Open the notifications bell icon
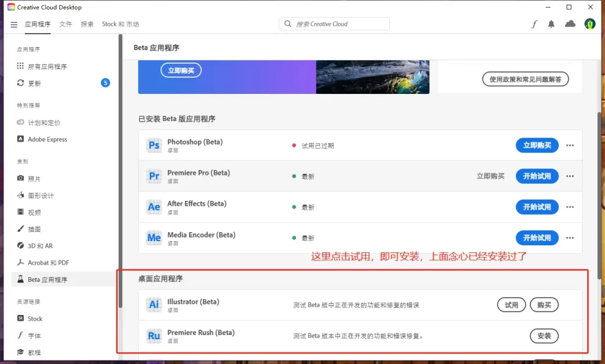 pyautogui.click(x=552, y=24)
